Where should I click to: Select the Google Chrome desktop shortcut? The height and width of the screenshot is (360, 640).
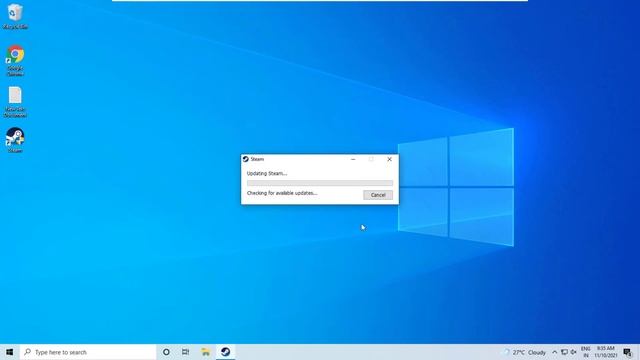pyautogui.click(x=15, y=60)
